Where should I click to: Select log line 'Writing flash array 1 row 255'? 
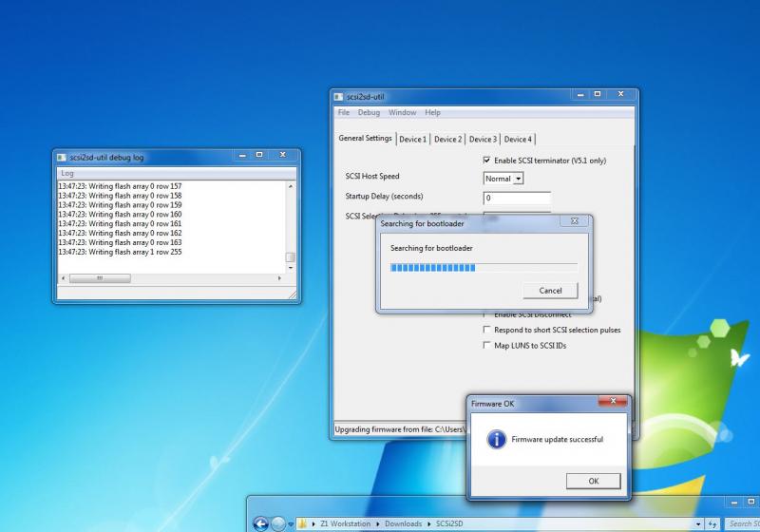pos(121,252)
